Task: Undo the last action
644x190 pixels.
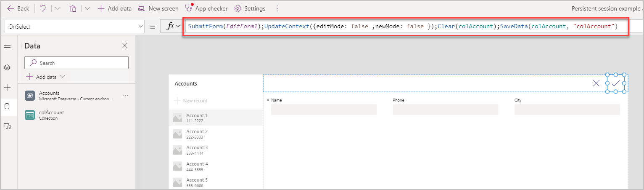Action: coord(43,8)
